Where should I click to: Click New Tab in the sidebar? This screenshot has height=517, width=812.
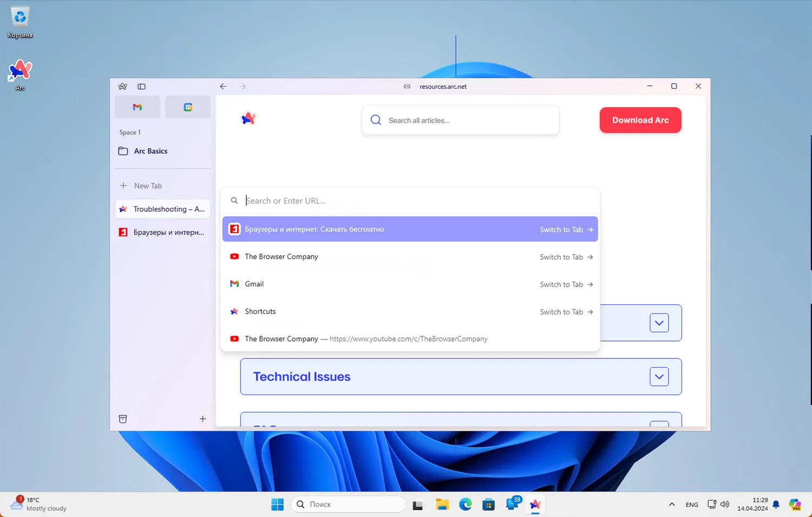163,186
